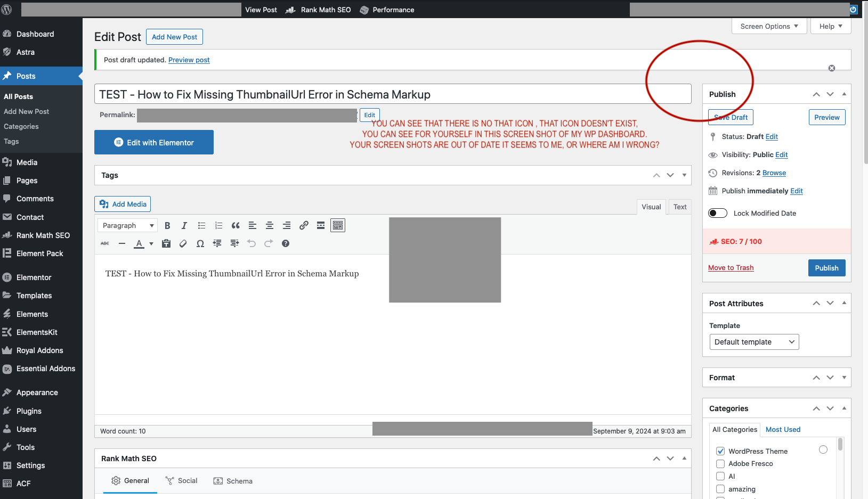868x499 pixels.
Task: Click into the post title field
Action: coord(392,94)
